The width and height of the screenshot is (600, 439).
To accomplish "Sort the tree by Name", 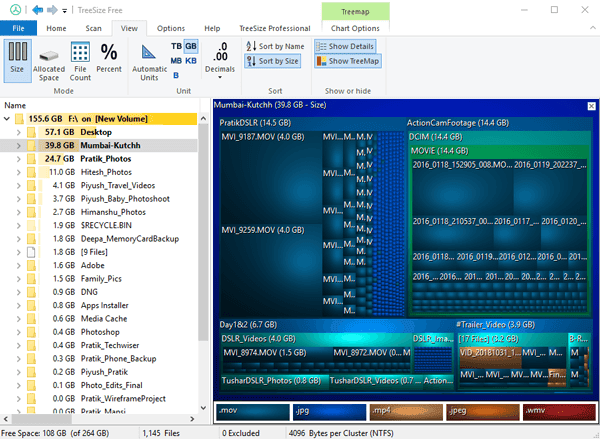I will click(275, 46).
